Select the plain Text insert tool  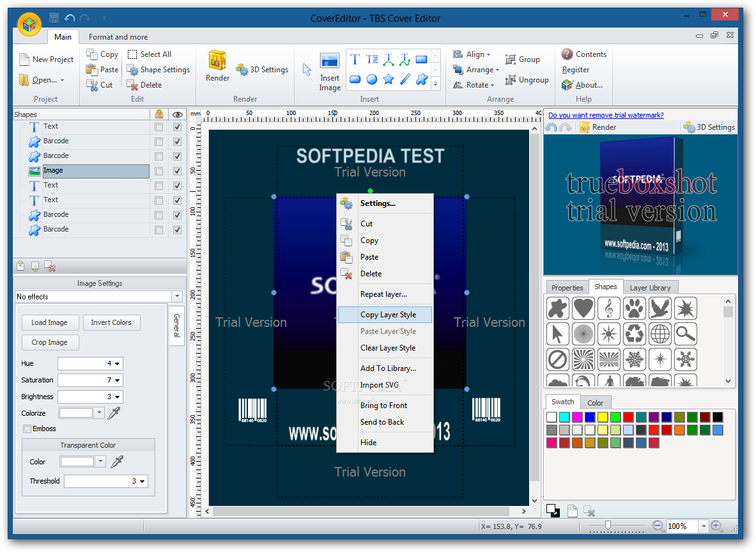click(x=355, y=59)
